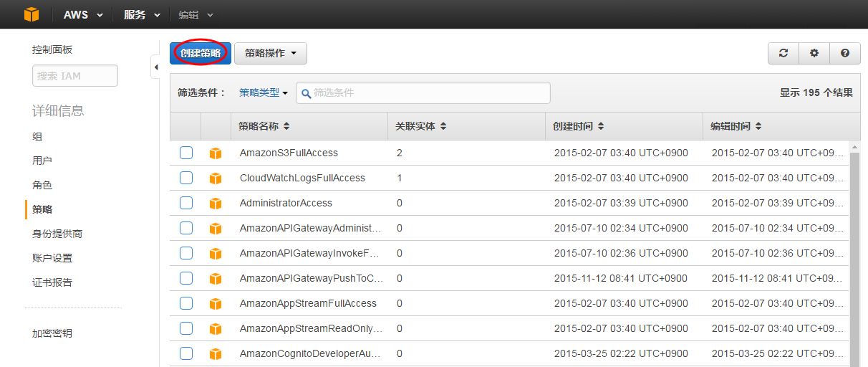Click creation time 2015-02-07 03:39 UTC+0900
This screenshot has width=868, height=367.
[x=621, y=203]
